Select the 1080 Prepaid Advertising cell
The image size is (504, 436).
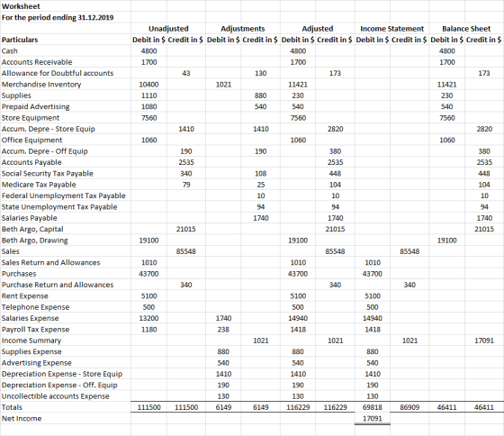(x=148, y=106)
